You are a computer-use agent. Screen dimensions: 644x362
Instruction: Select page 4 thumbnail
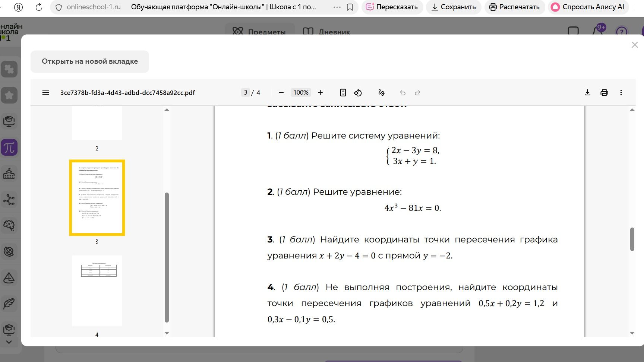[97, 291]
